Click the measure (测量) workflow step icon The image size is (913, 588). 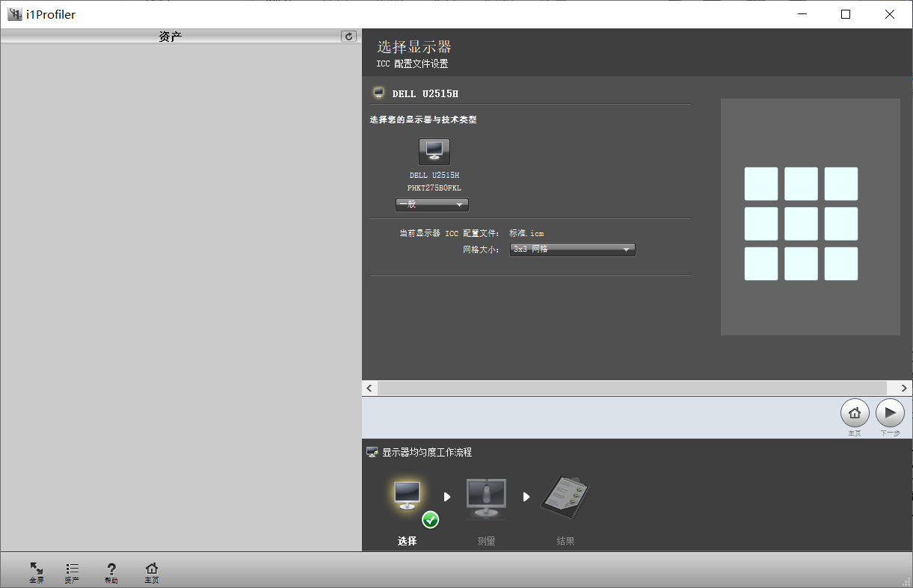pyautogui.click(x=486, y=498)
